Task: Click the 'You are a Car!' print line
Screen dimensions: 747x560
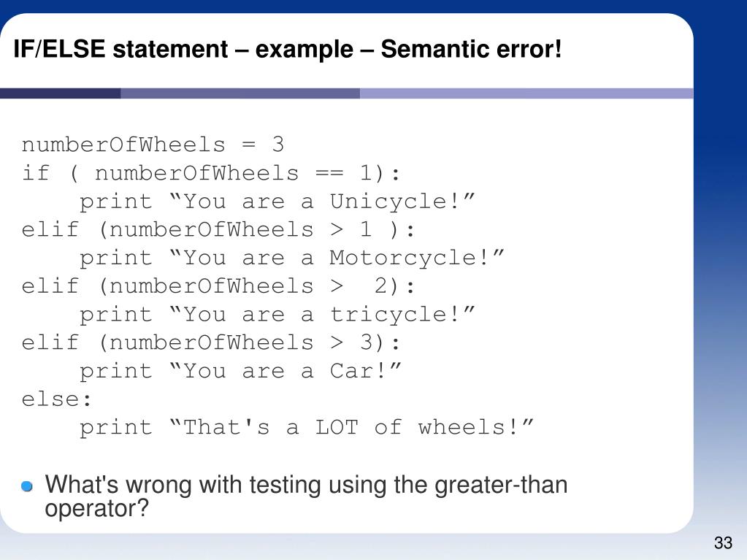Action: coord(240,372)
